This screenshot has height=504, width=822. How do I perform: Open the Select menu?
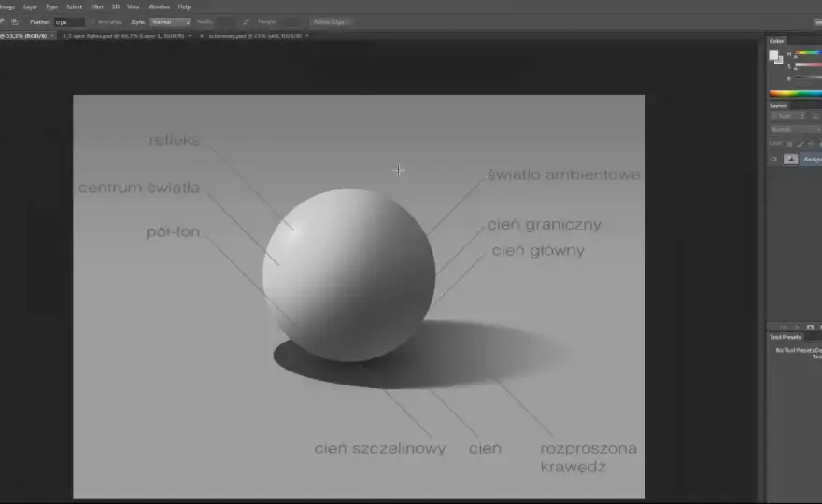(74, 7)
